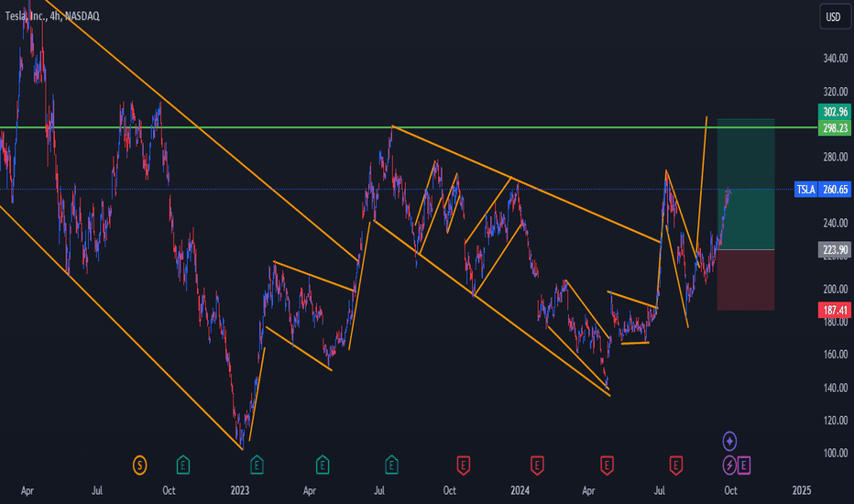Open the red earnings marker after 2024 label
This screenshot has width=854, height=504.
click(x=537, y=466)
